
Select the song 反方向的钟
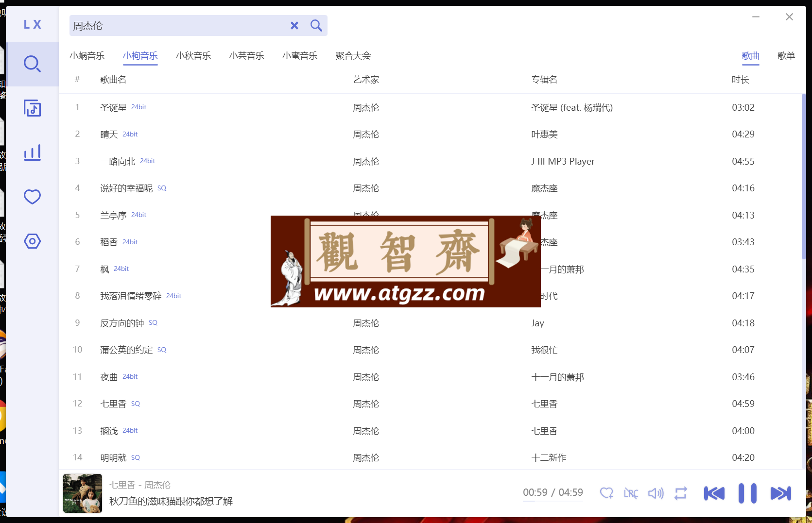[122, 323]
